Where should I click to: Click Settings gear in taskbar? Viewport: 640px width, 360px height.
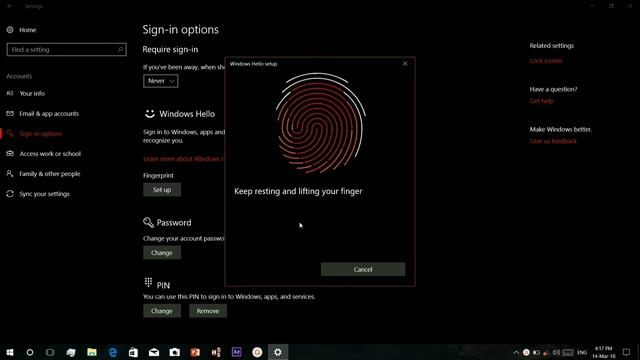(278, 352)
